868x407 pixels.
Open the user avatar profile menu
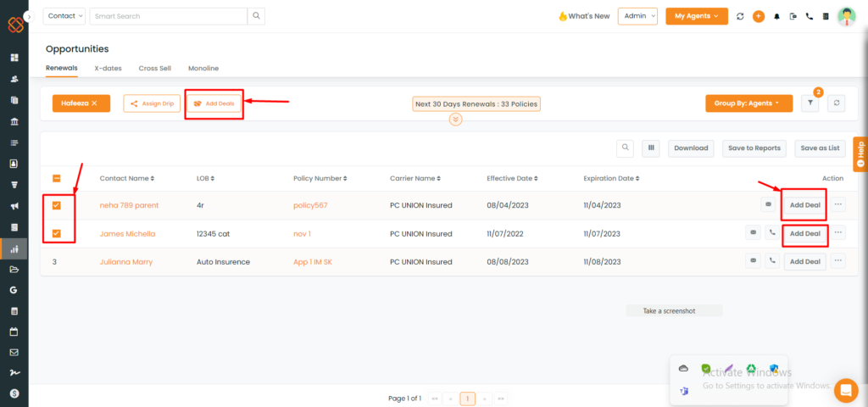point(847,17)
